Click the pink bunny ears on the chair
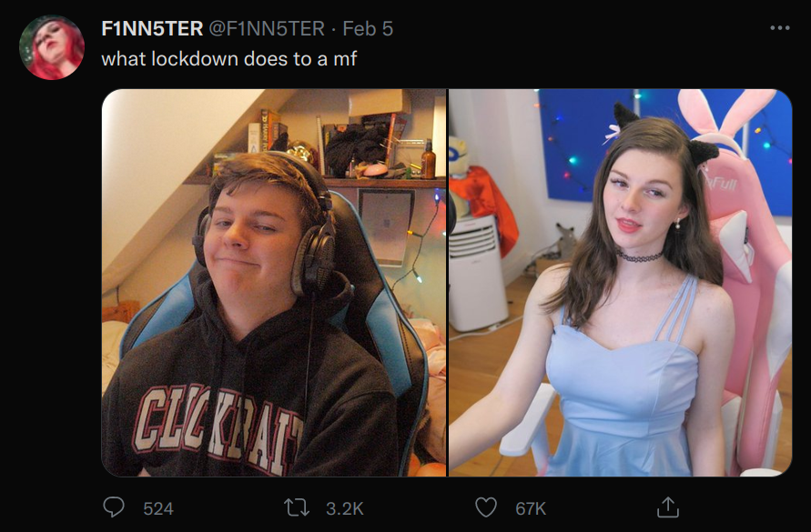 (725, 115)
